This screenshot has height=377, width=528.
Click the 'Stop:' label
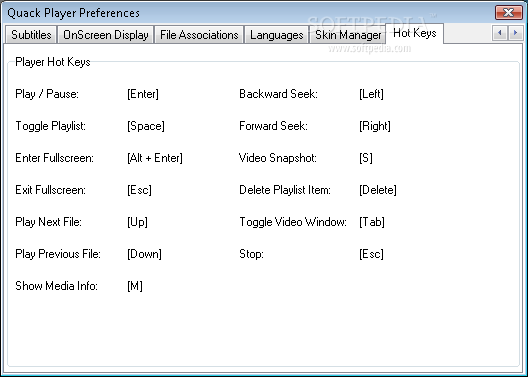(x=251, y=254)
